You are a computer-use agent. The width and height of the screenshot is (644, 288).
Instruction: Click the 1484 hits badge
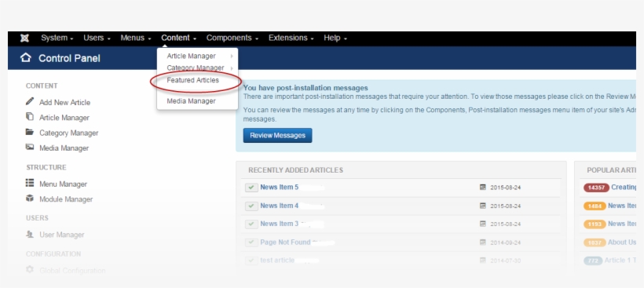(595, 206)
